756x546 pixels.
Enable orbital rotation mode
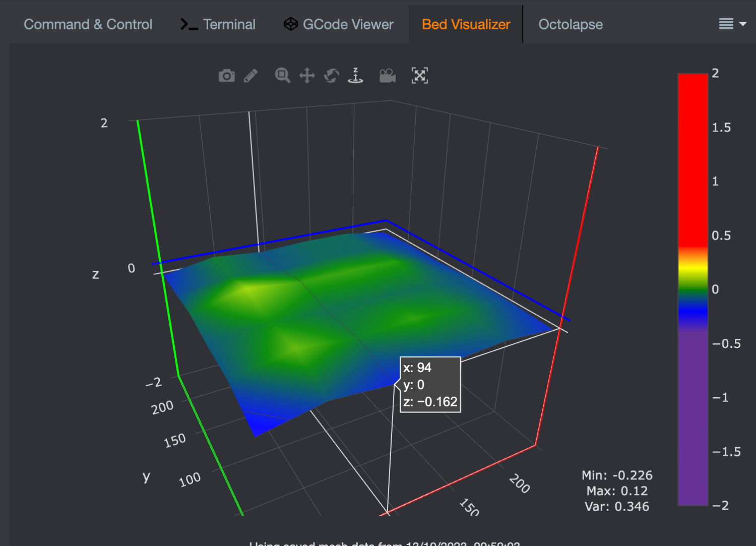(331, 76)
